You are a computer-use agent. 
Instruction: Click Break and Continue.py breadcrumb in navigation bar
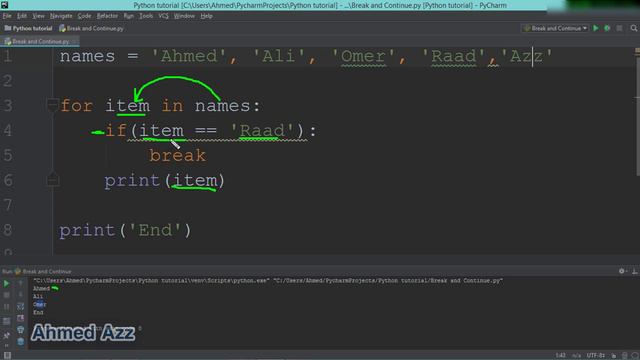click(91, 28)
